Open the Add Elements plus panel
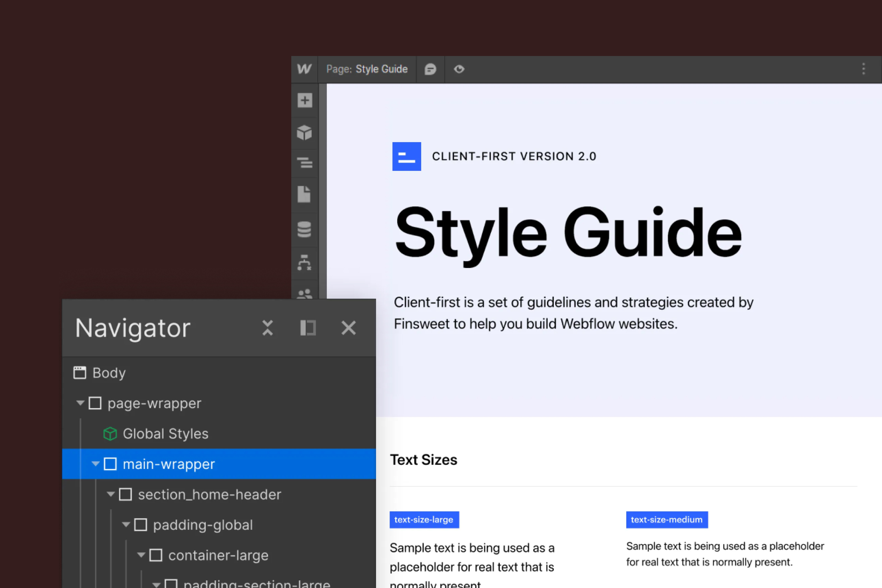Viewport: 882px width, 588px height. [304, 100]
